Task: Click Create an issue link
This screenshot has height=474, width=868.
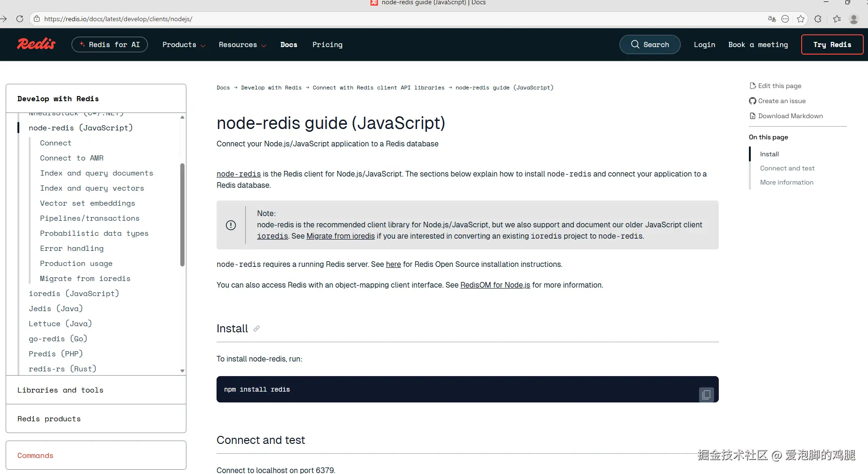Action: click(782, 101)
